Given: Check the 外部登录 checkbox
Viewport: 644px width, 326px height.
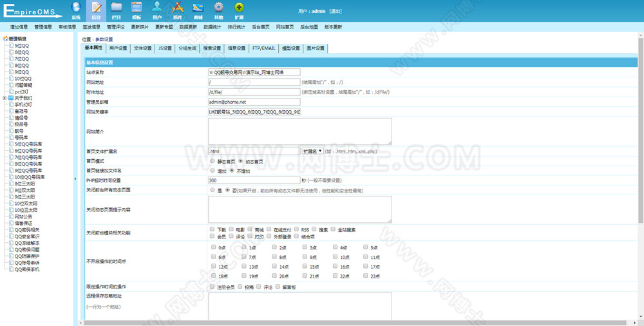Looking at the screenshot, I should pyautogui.click(x=269, y=236).
